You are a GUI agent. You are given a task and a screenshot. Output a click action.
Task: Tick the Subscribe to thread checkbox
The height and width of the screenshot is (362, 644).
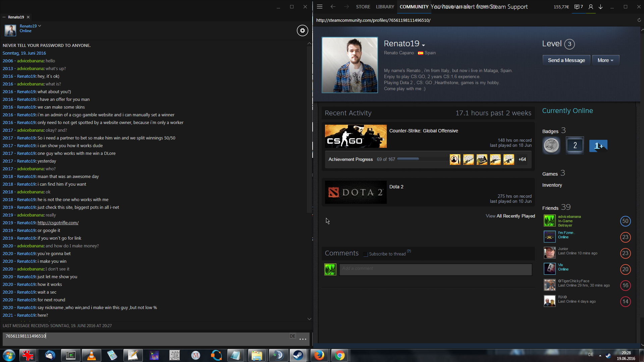pos(366,254)
